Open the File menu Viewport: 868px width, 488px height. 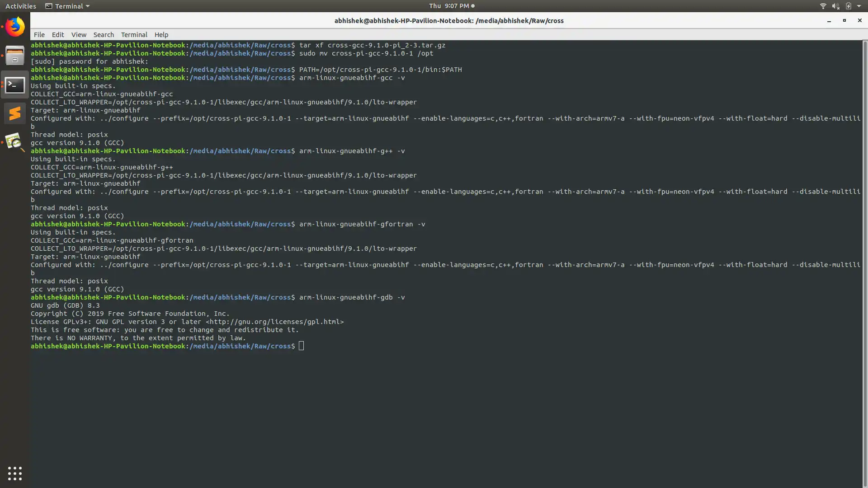(x=39, y=35)
